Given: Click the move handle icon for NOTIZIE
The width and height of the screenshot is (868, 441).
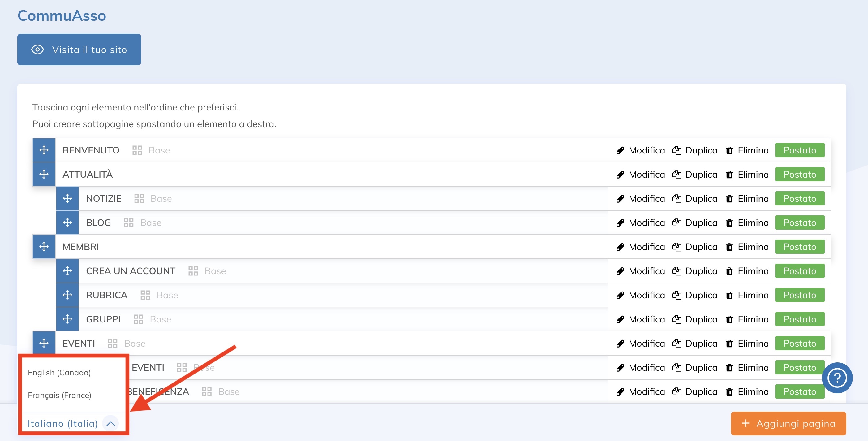Looking at the screenshot, I should point(67,198).
